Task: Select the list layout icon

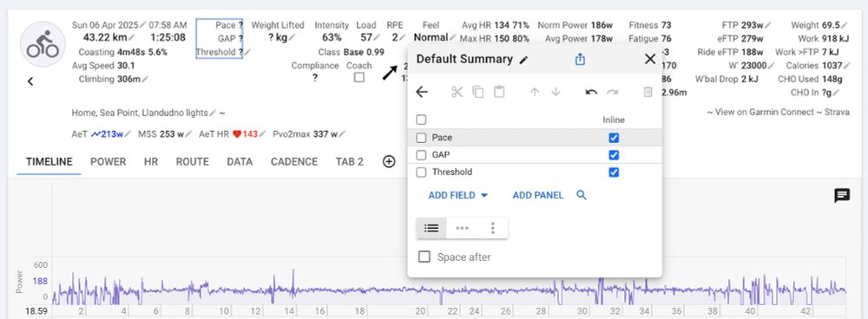Action: click(x=431, y=228)
